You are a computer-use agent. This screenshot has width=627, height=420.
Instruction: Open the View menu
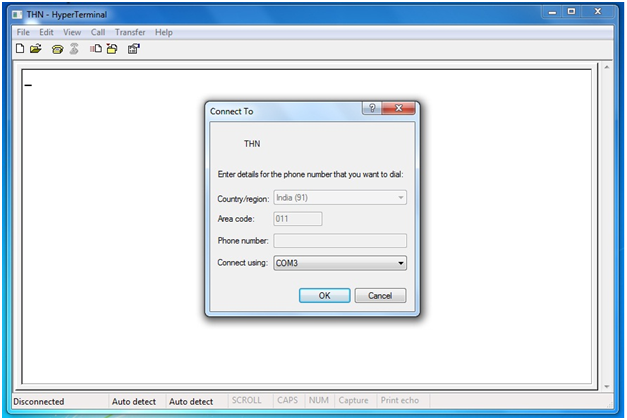(72, 32)
